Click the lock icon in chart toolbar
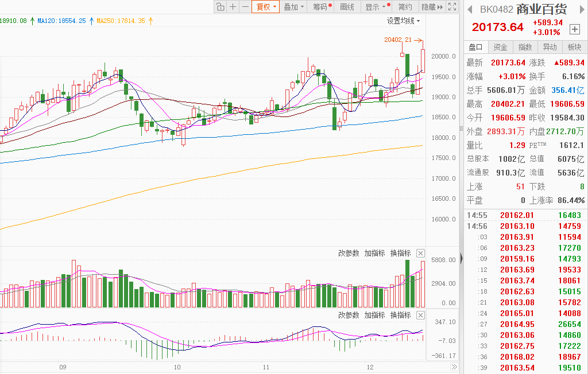The height and width of the screenshot is (374, 588). (x=220, y=7)
